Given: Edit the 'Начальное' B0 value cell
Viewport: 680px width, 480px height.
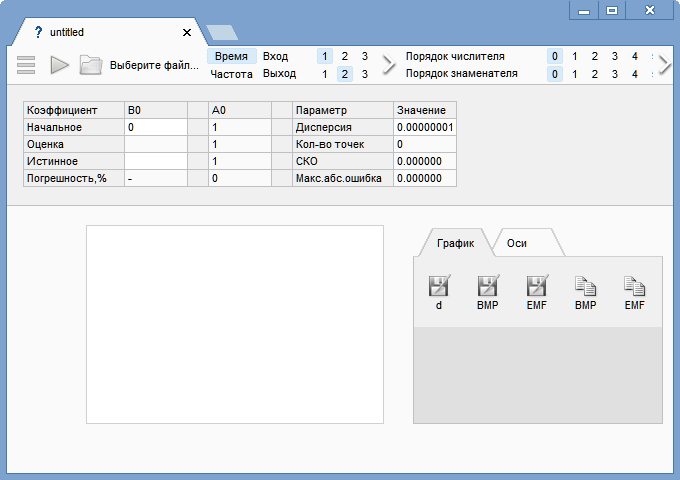Looking at the screenshot, I should 156,127.
